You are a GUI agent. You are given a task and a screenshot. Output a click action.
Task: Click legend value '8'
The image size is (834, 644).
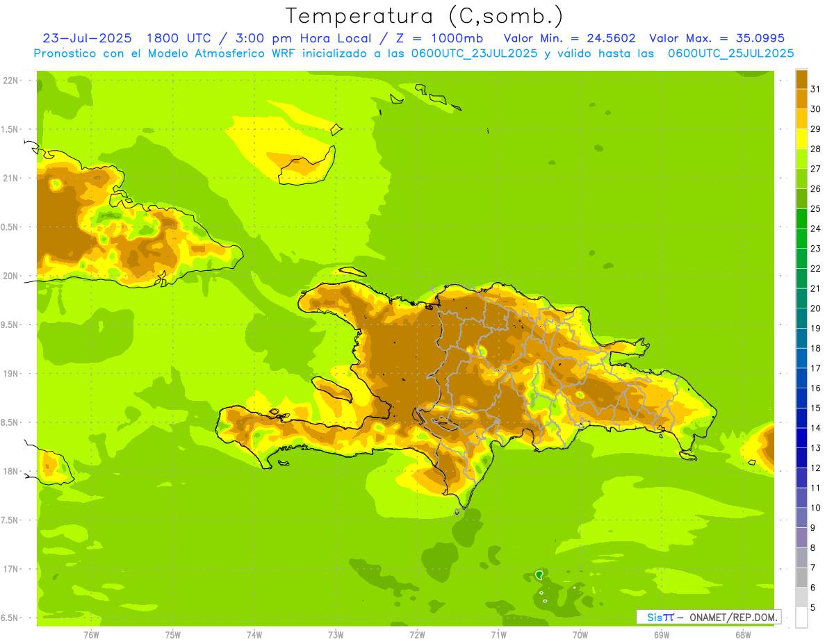[x=813, y=547]
